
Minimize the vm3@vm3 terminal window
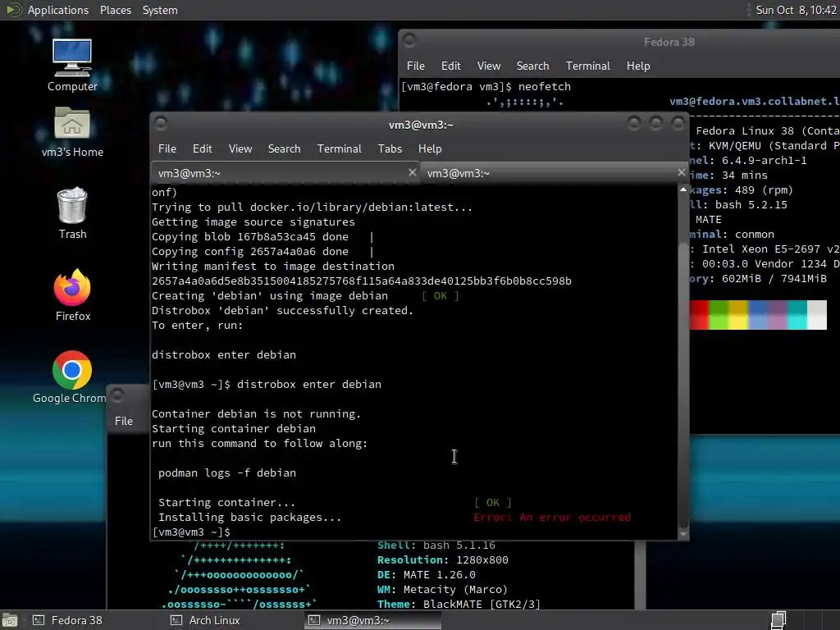pyautogui.click(x=634, y=124)
